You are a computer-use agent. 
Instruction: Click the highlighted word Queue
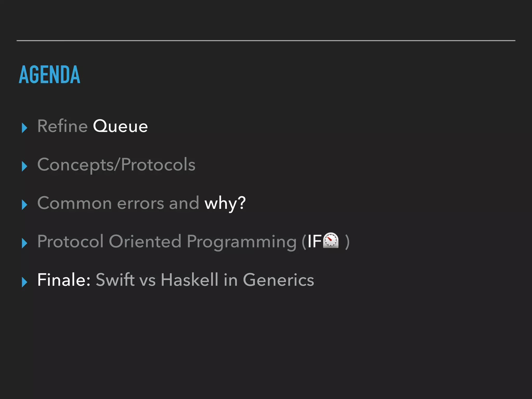[x=120, y=127]
